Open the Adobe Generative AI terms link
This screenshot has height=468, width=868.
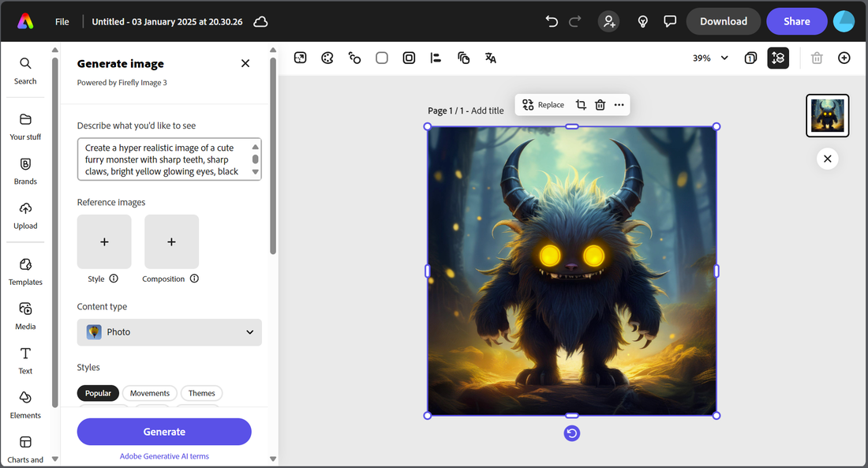coord(164,456)
